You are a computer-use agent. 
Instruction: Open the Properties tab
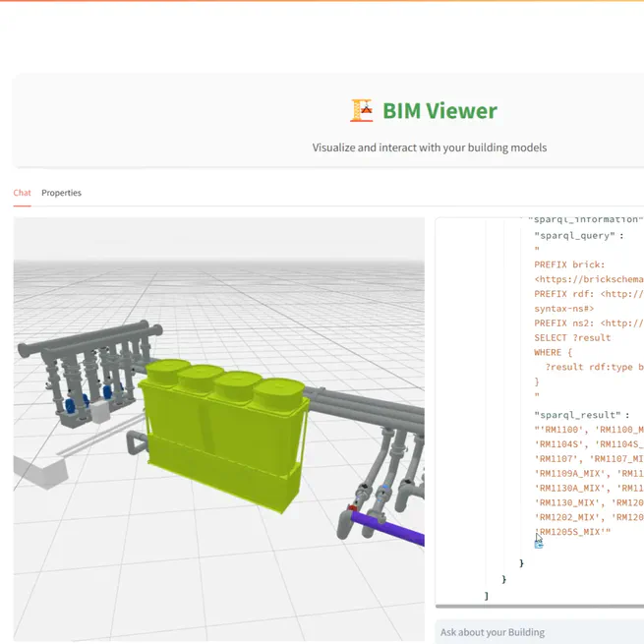point(61,193)
